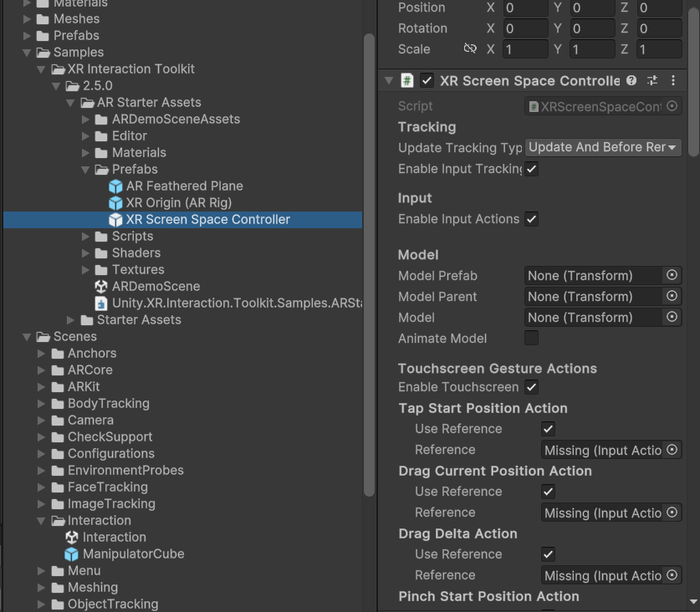Open object picker for Script field

[x=672, y=106]
